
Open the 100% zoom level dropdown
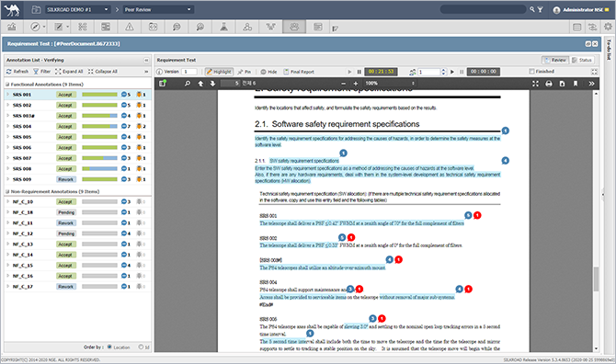[390, 84]
